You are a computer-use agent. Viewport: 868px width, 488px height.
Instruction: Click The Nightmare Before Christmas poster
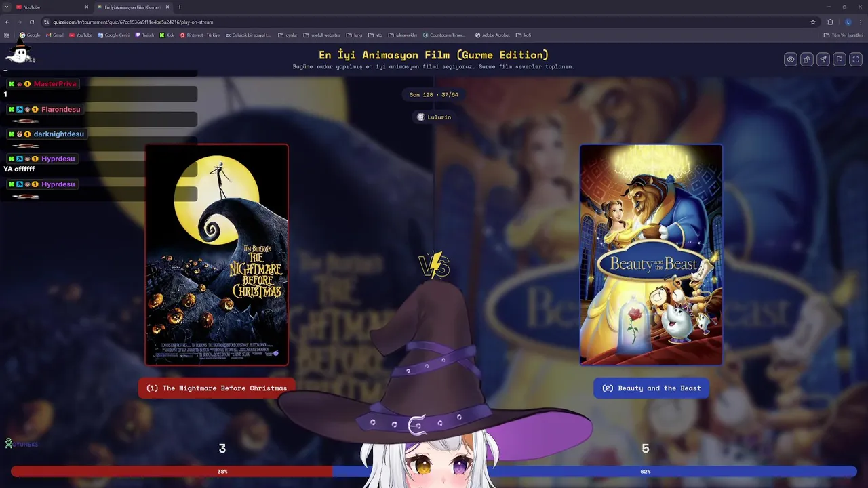pyautogui.click(x=216, y=255)
